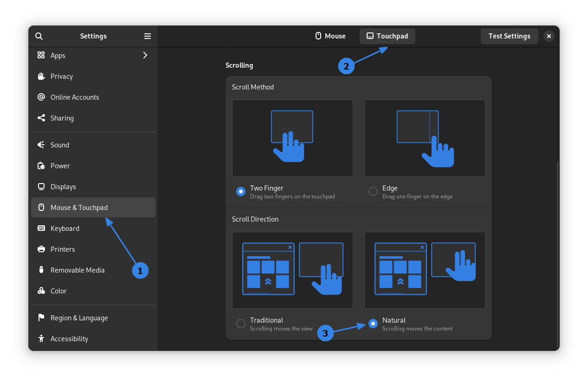Open the search in Settings
Viewport: 588px width, 382px height.
pyautogui.click(x=39, y=36)
